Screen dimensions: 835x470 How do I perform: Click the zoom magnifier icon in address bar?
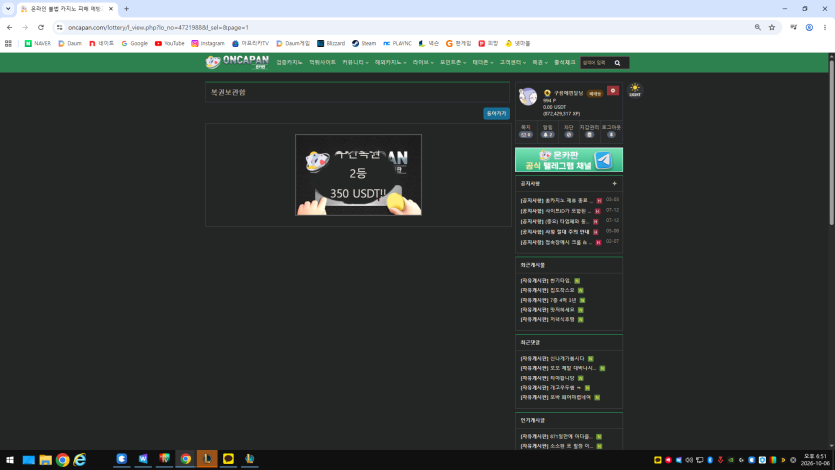(x=757, y=27)
